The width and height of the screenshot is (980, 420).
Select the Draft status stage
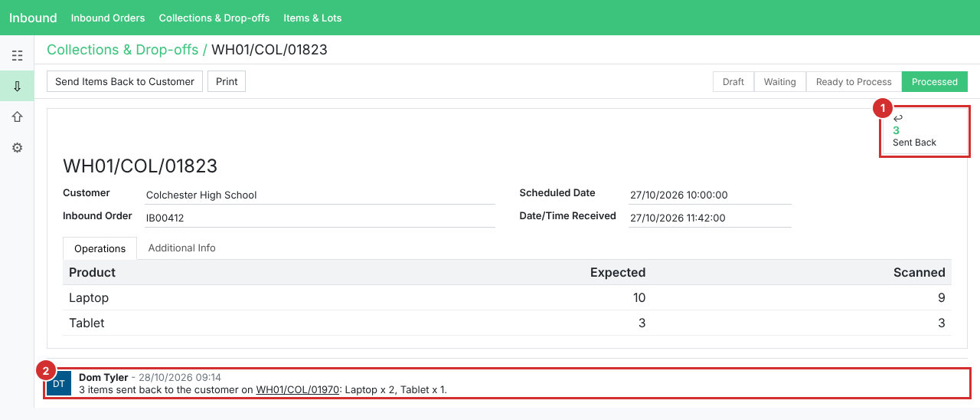[x=733, y=81]
